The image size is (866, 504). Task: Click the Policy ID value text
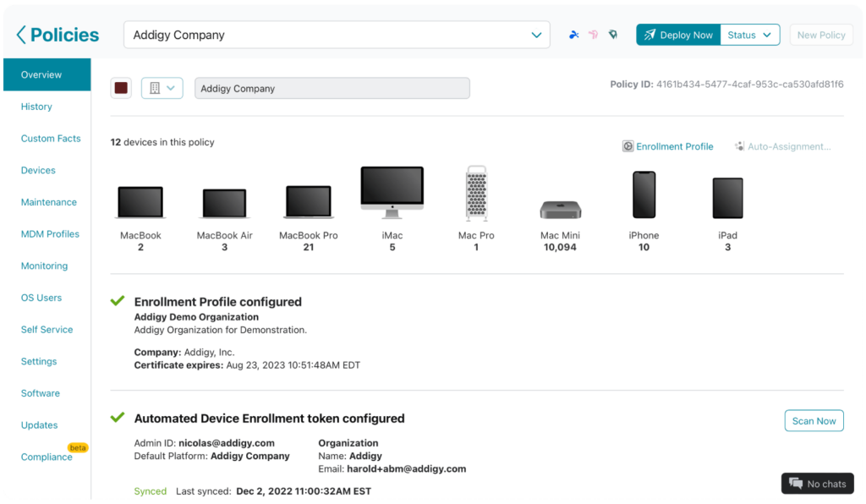(749, 84)
